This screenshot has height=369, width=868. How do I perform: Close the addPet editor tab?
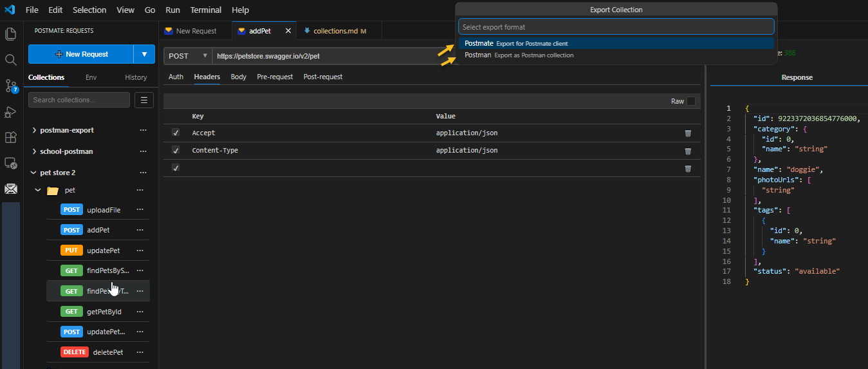pos(288,31)
